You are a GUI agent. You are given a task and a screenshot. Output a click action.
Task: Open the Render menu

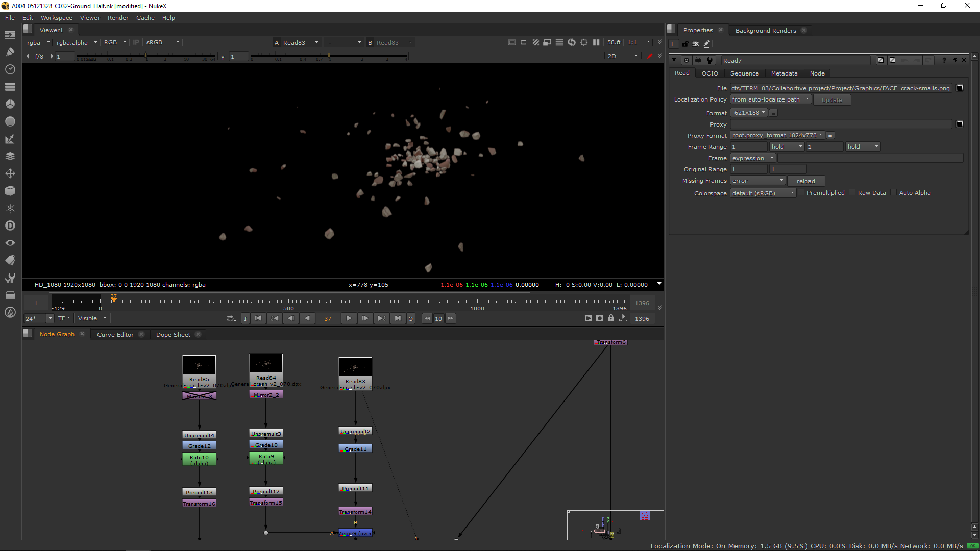118,18
